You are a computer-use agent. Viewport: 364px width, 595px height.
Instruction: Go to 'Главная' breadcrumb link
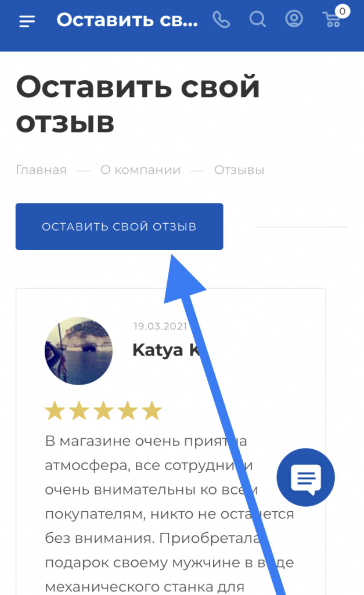point(41,170)
